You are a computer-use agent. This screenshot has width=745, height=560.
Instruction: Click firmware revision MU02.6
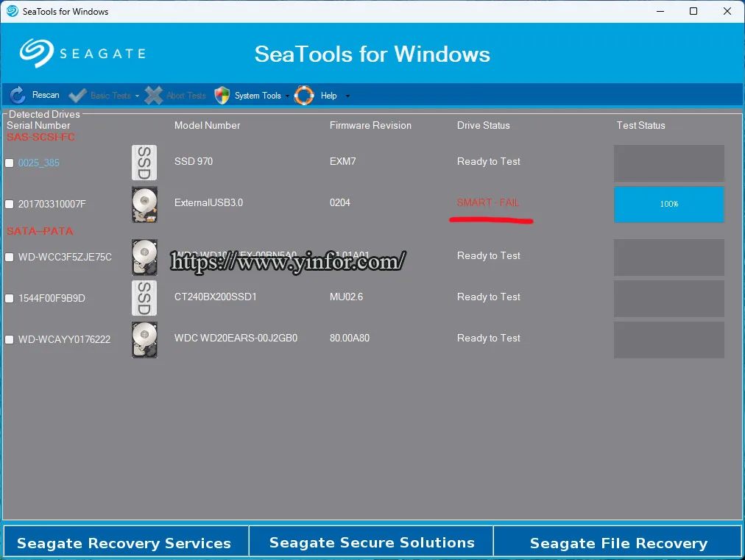pos(346,297)
